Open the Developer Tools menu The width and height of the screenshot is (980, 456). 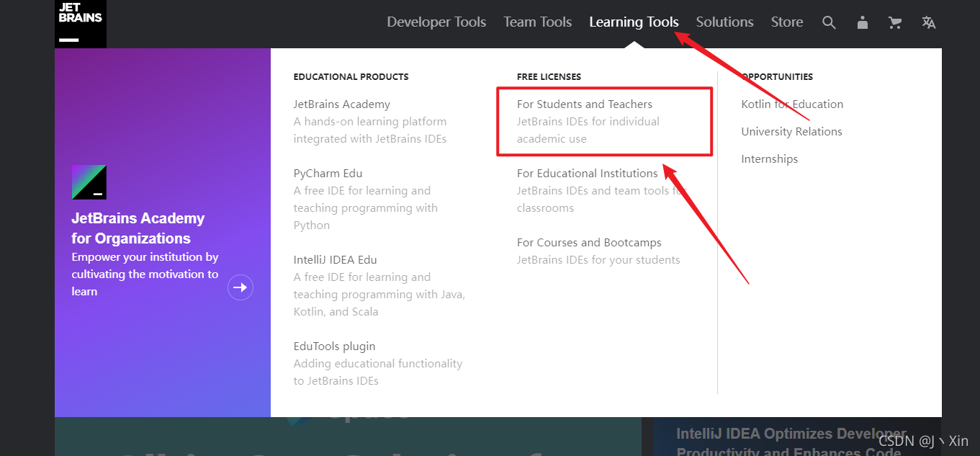436,22
